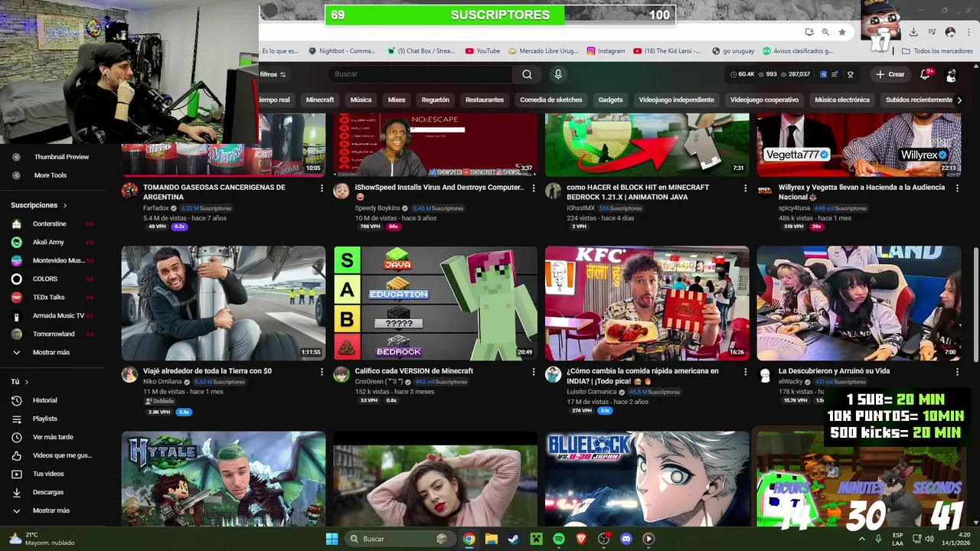Viewport: 980px width, 551px height.
Task: Open YouTube notifications bell
Action: click(926, 74)
